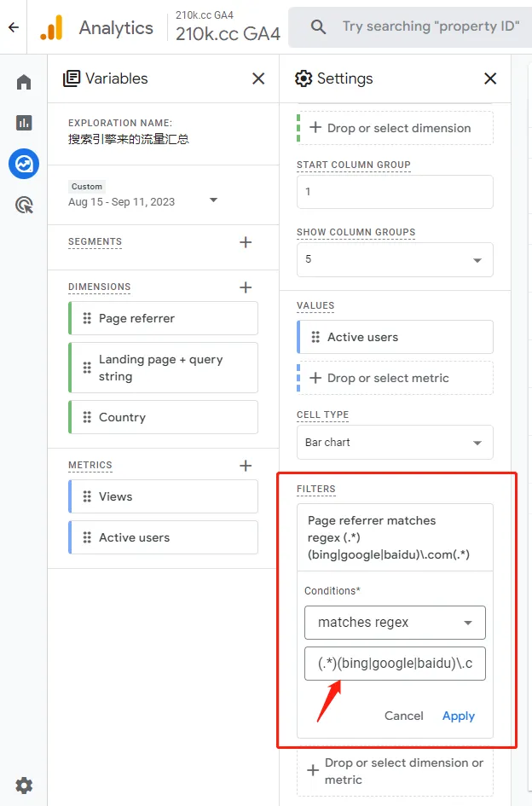Open the Cell Type Bar chart dropdown
This screenshot has width=532, height=806.
click(x=395, y=443)
